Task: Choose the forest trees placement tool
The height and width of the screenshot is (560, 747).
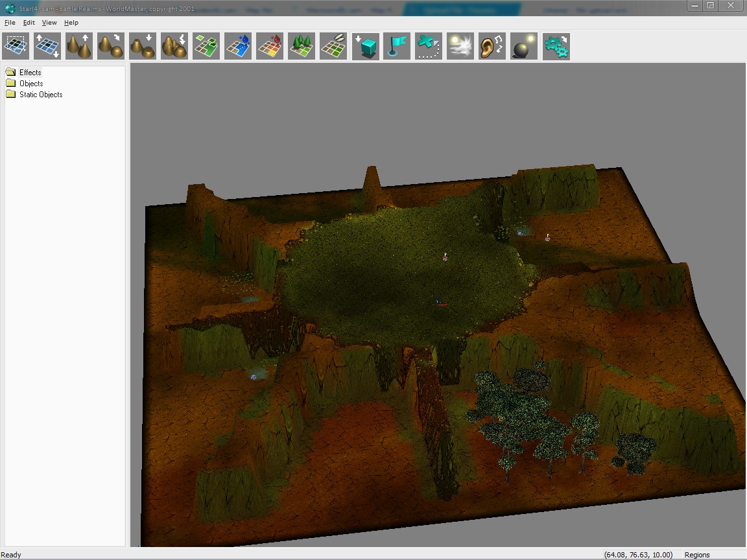Action: pyautogui.click(x=302, y=46)
